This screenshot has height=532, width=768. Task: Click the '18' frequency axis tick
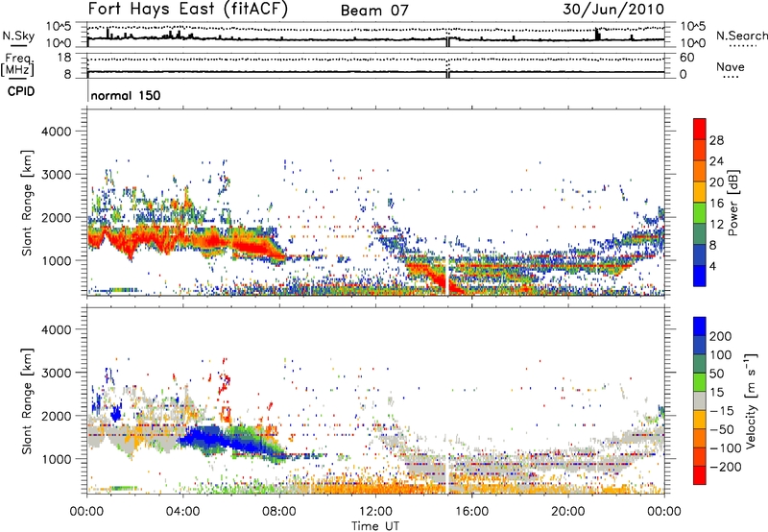click(64, 58)
